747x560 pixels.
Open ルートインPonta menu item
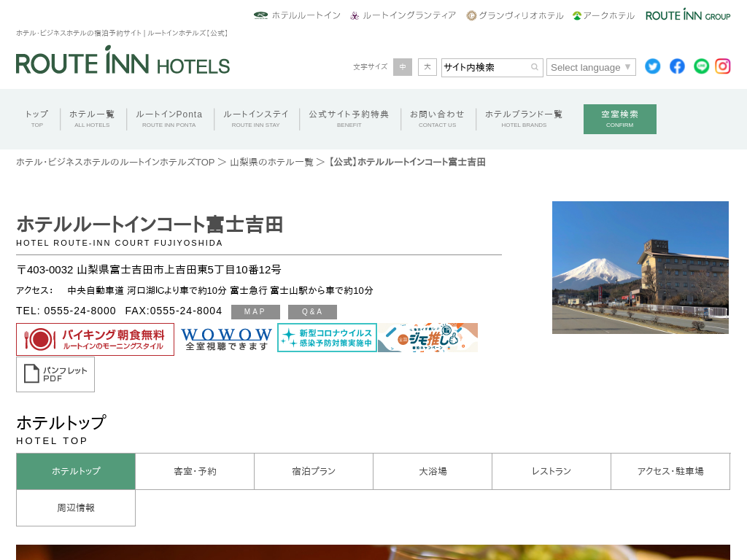169,119
